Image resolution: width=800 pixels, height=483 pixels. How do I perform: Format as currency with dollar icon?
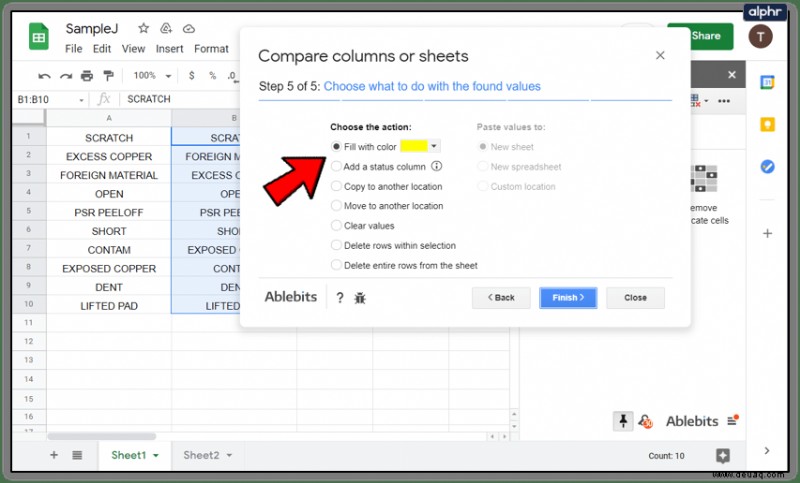(x=191, y=75)
